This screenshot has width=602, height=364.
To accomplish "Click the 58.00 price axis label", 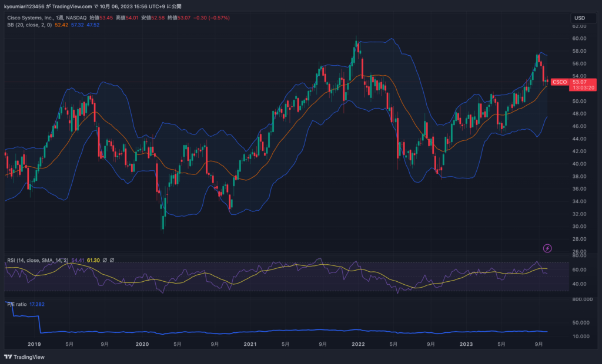I will click(579, 51).
